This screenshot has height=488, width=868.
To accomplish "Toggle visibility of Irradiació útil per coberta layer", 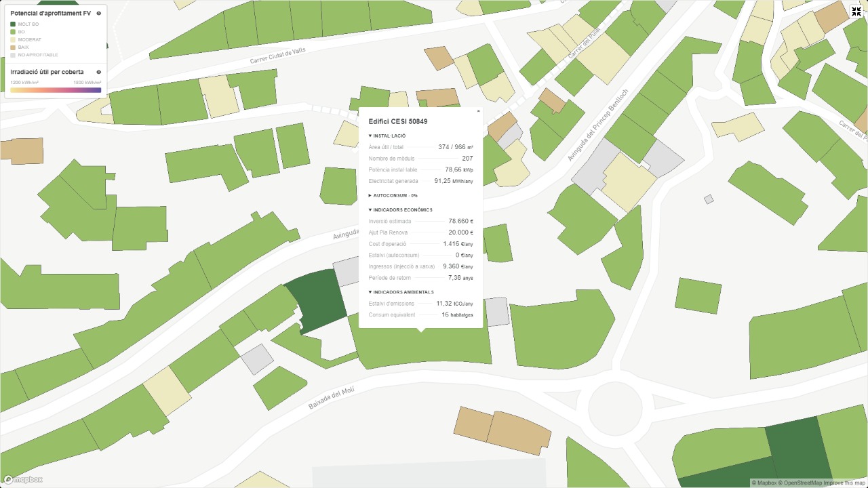I will tap(98, 72).
